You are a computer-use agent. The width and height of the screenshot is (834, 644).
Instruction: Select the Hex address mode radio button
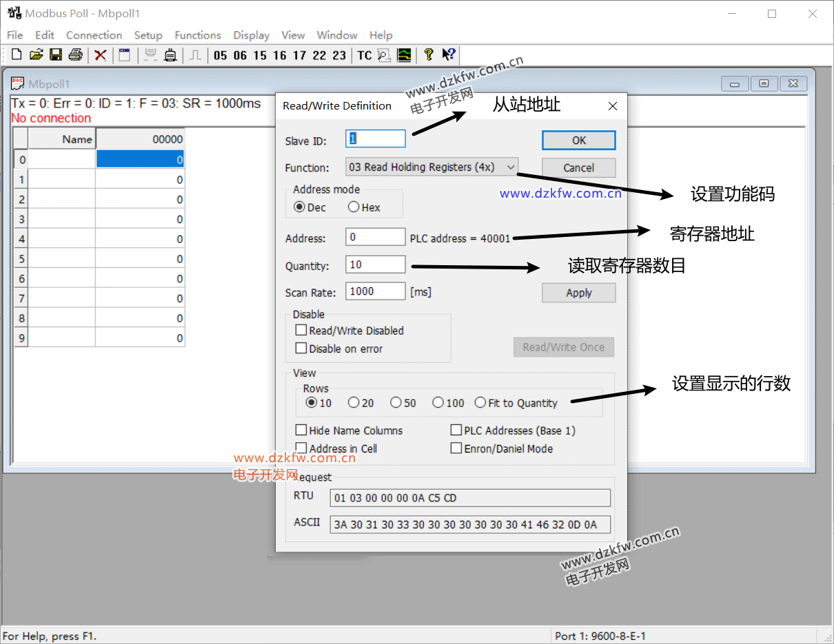(354, 207)
